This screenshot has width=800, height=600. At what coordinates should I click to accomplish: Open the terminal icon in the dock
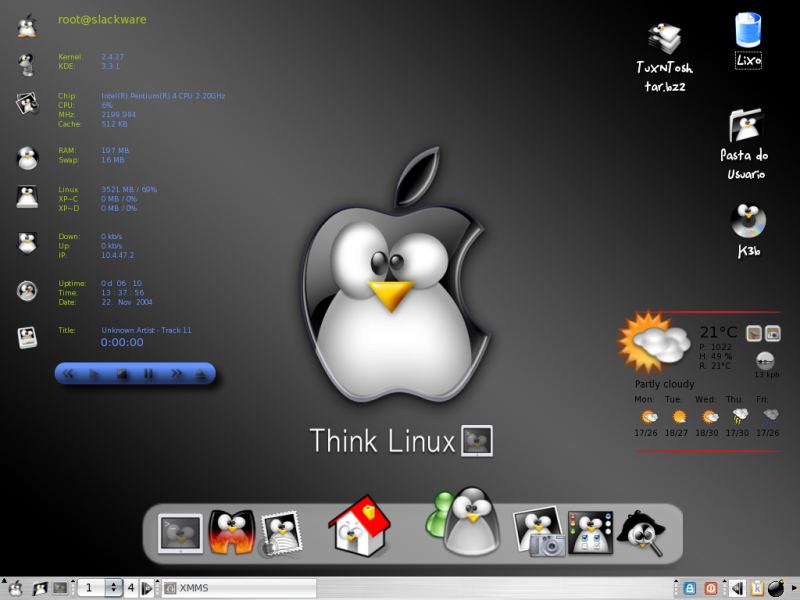tap(180, 534)
